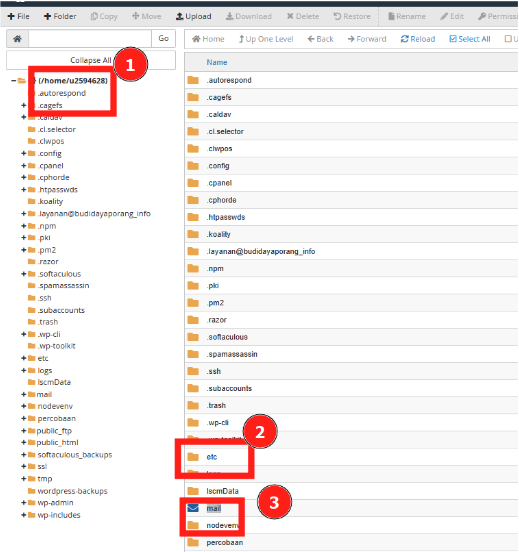519x552 pixels.
Task: Select .cl.selector in the folder tree
Action: coord(56,130)
